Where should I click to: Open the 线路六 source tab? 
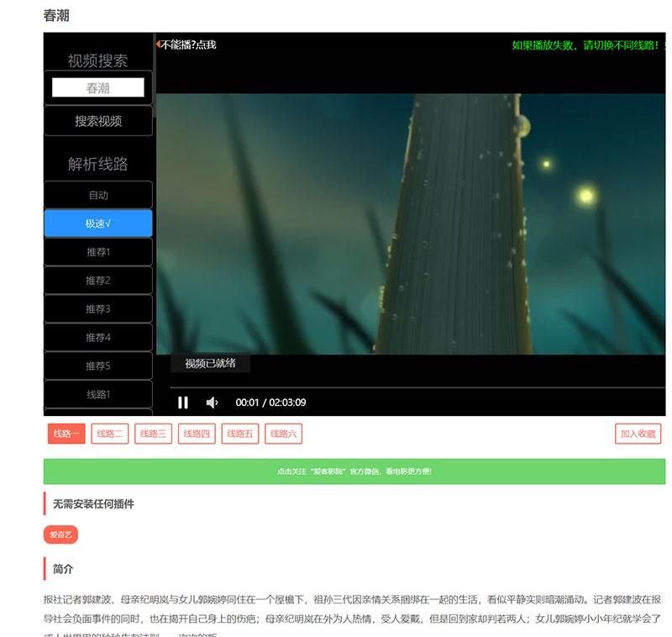coord(283,434)
